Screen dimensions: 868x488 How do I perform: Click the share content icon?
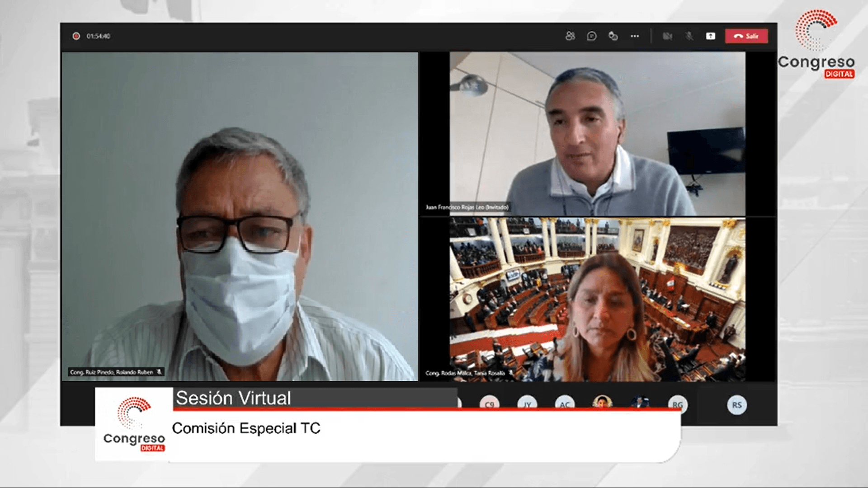click(711, 36)
